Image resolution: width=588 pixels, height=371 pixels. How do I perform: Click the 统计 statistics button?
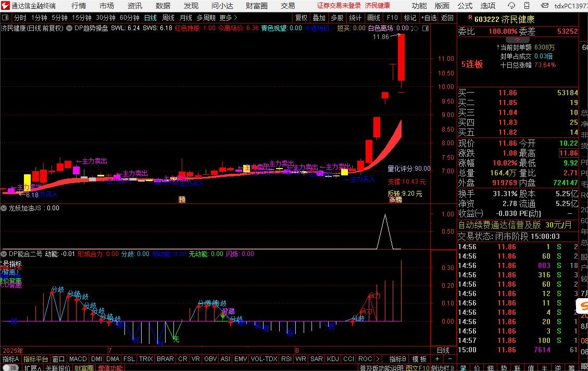(x=355, y=18)
